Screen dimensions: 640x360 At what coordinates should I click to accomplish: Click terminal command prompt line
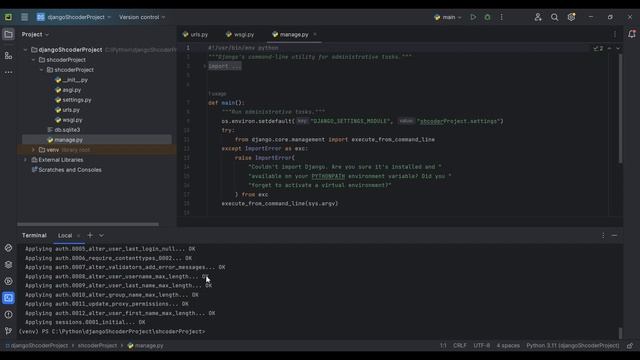tap(112, 331)
